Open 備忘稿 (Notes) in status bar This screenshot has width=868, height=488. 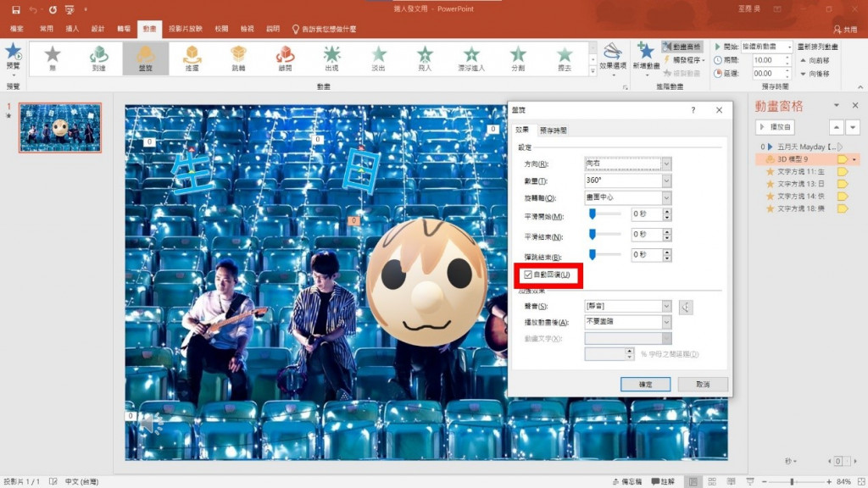coord(627,481)
